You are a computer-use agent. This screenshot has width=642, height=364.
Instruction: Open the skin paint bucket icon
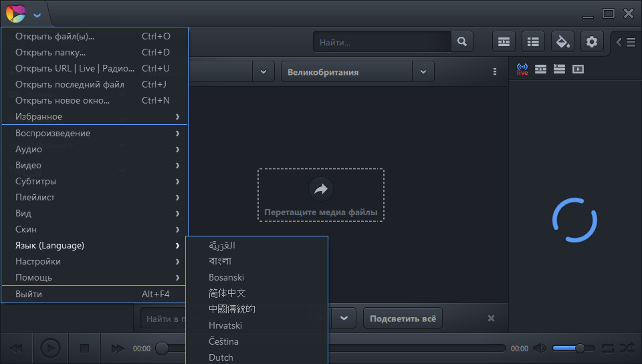point(562,41)
